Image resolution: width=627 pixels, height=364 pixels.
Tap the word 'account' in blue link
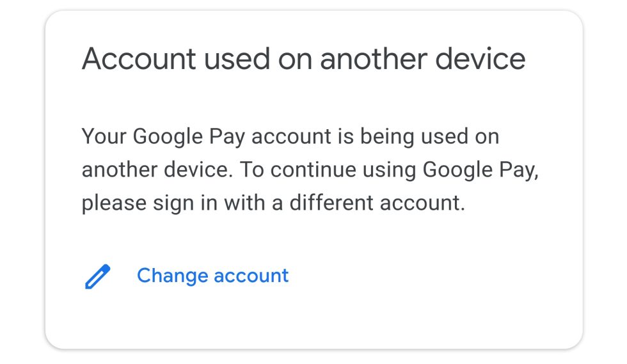251,276
